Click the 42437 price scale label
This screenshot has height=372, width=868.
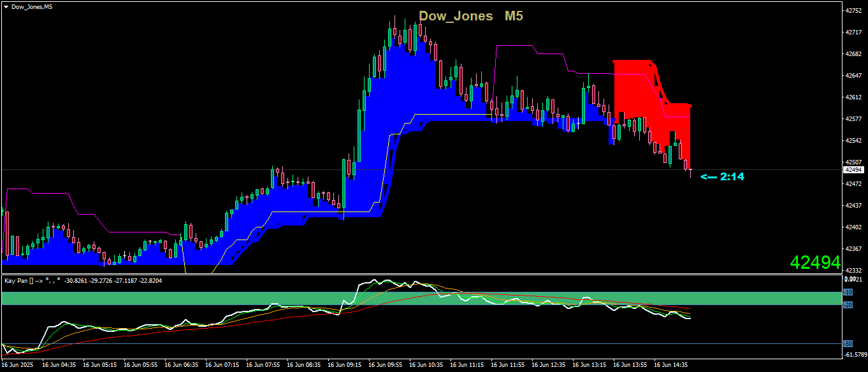coord(853,206)
